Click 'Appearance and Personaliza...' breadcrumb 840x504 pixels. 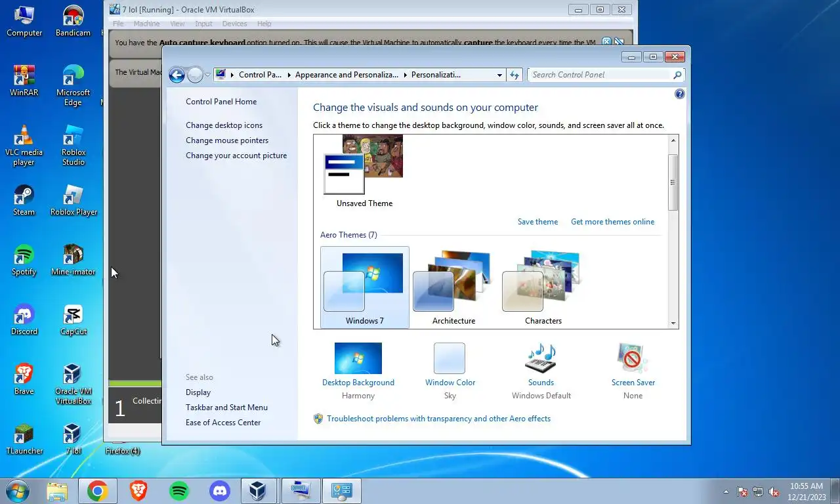pyautogui.click(x=346, y=75)
